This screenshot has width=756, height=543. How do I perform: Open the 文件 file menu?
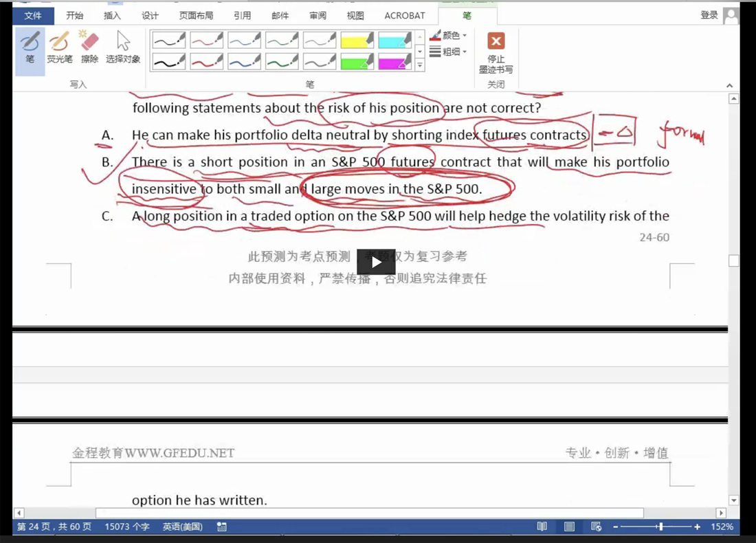click(32, 15)
